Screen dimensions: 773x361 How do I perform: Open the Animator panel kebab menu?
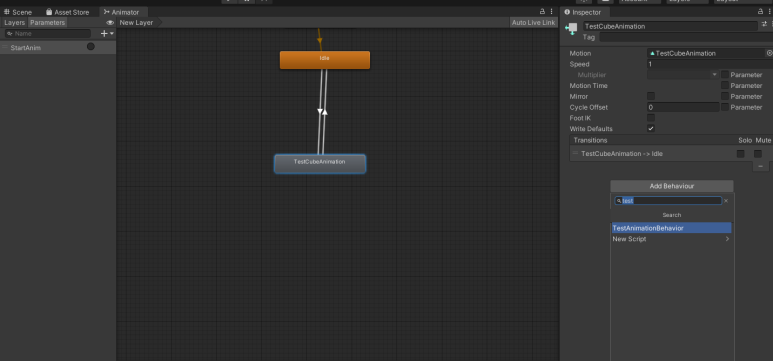tap(552, 11)
